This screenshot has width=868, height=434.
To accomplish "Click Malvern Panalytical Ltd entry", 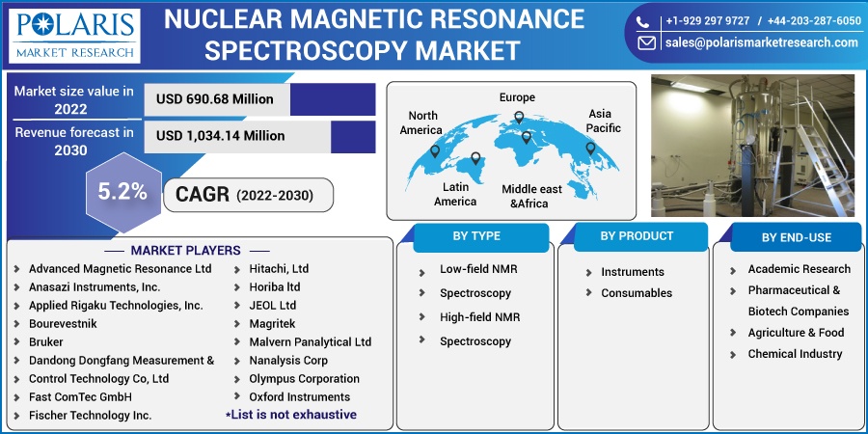I will (310, 342).
